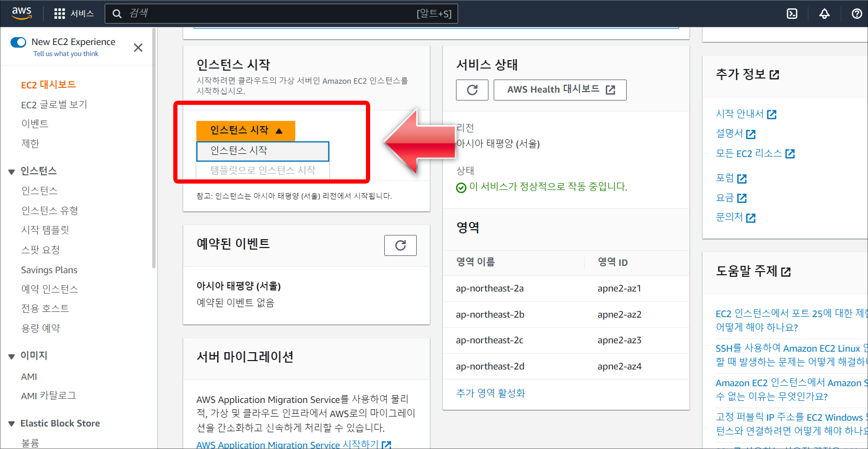Viewport: 868px width, 449px height.
Task: Close the side navigation with X
Action: click(x=138, y=48)
